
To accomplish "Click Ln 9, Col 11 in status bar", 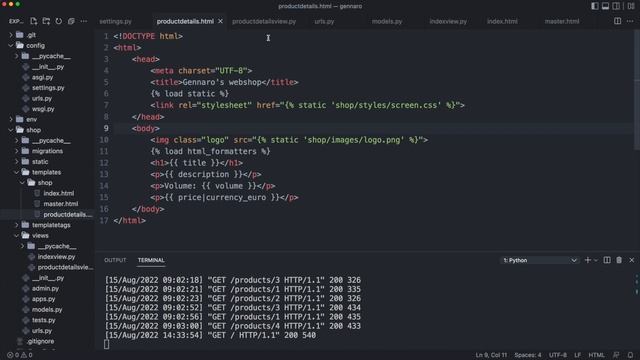I will coord(491,355).
